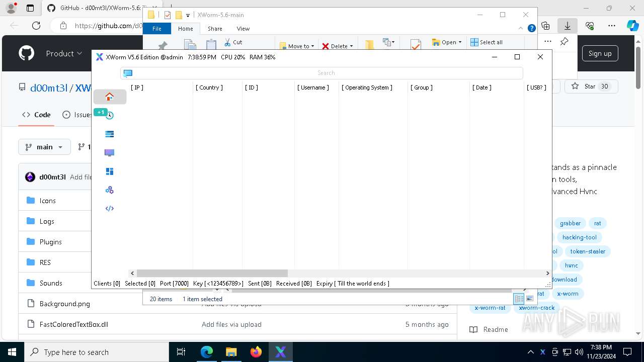
Task: Click Key [<123456789>] in XWorm status bar
Action: pos(218,284)
